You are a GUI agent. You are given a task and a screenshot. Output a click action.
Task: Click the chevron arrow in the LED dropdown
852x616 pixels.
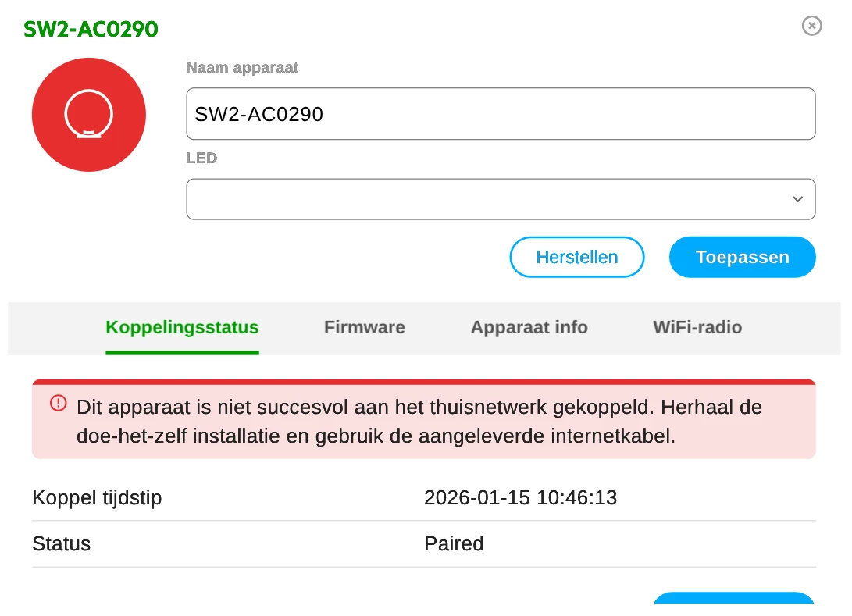coord(797,199)
